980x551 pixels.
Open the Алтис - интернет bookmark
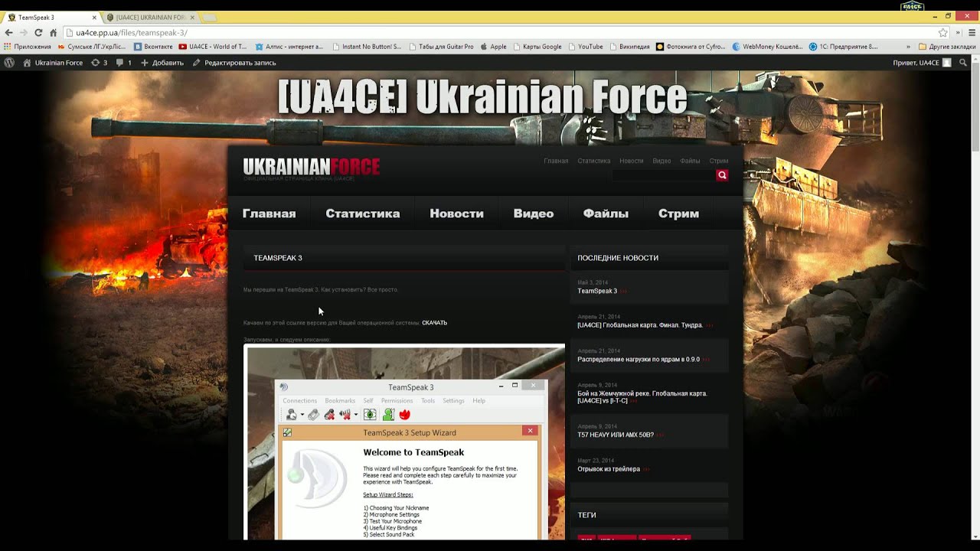click(x=289, y=47)
